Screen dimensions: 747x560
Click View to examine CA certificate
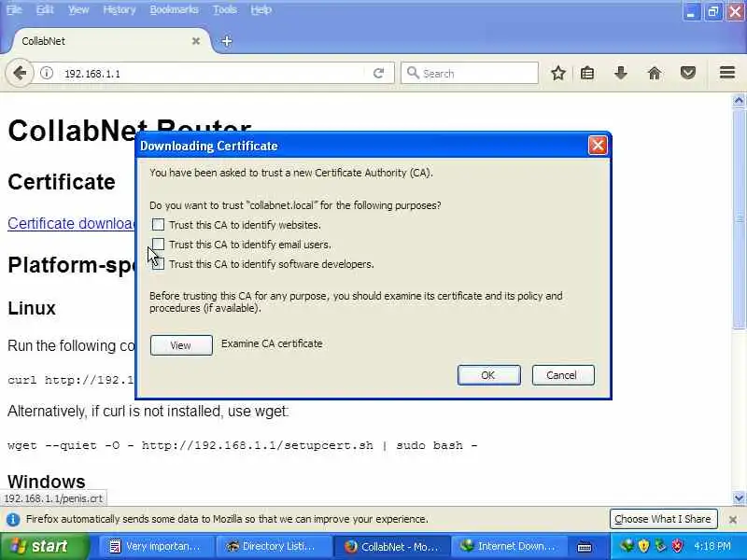(181, 345)
